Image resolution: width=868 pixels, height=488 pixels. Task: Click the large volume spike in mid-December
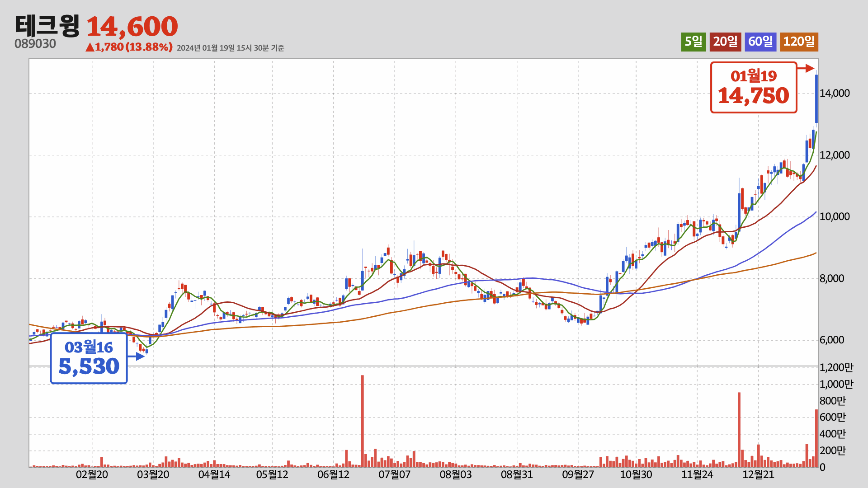(739, 430)
